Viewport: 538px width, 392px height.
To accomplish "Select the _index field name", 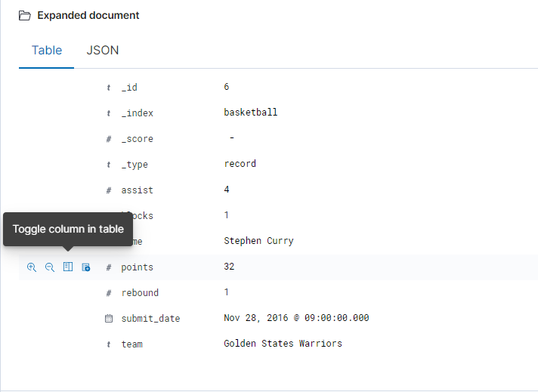I will 138,113.
